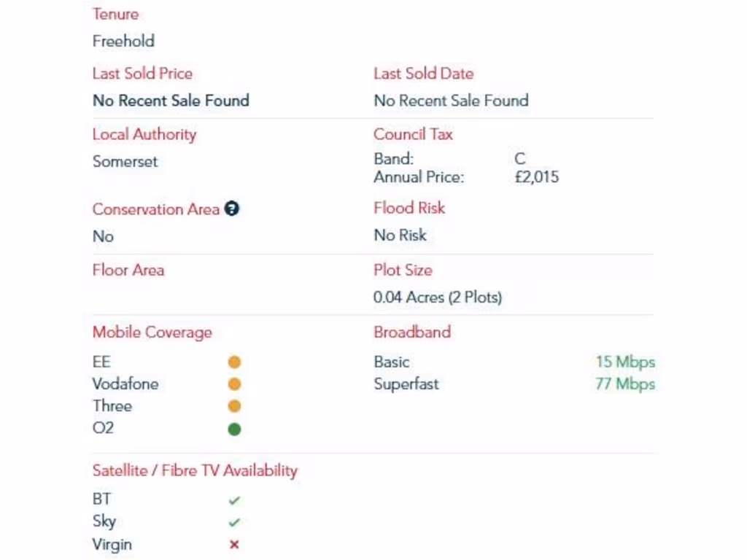
Task: Click the 77 Mbps superfast speed
Action: [624, 384]
